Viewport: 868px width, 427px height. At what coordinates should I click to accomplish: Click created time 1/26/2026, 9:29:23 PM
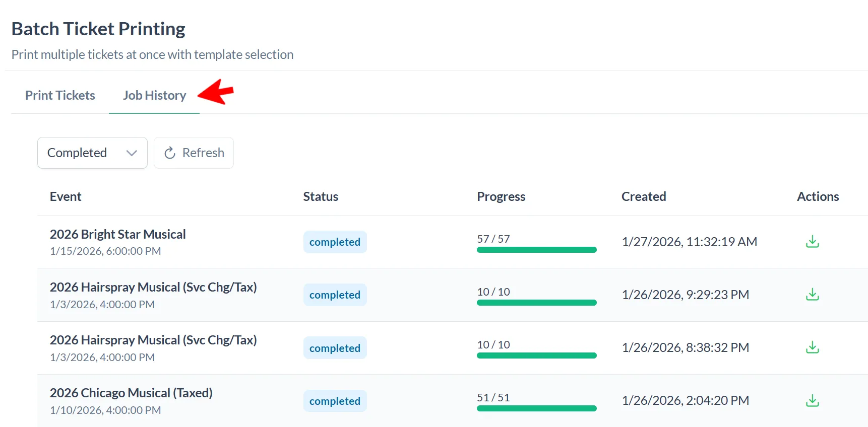(x=685, y=295)
